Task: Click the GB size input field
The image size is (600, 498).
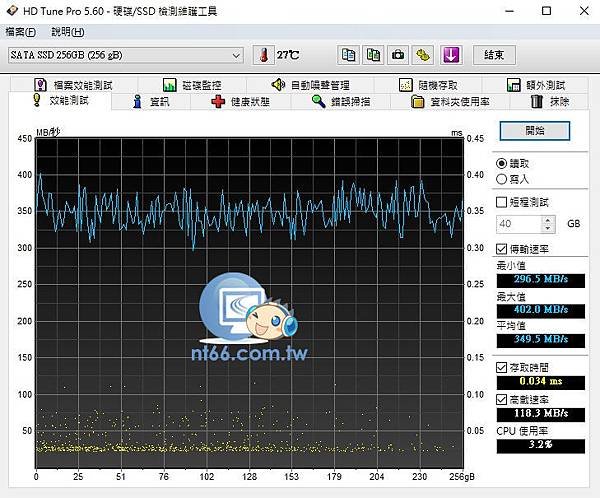Action: click(x=518, y=224)
